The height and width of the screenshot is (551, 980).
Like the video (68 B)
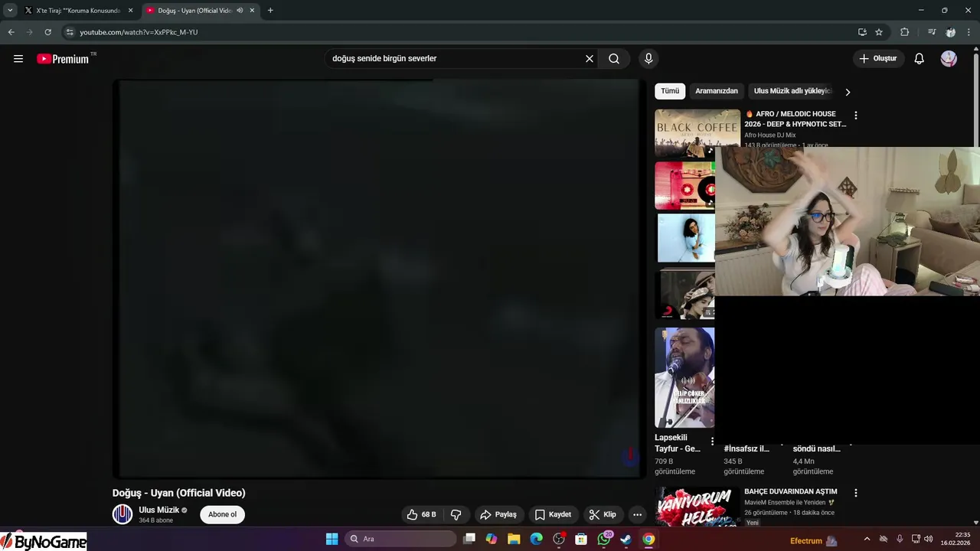click(421, 514)
